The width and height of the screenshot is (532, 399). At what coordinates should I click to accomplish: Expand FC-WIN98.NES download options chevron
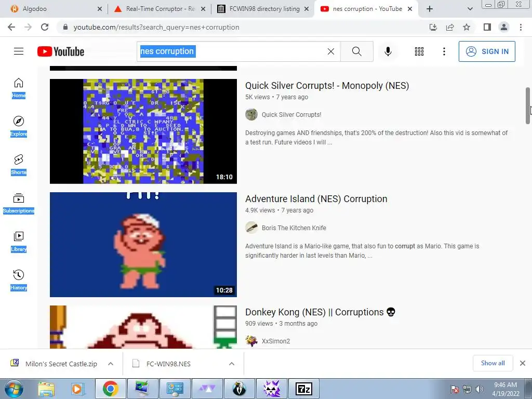pos(232,364)
